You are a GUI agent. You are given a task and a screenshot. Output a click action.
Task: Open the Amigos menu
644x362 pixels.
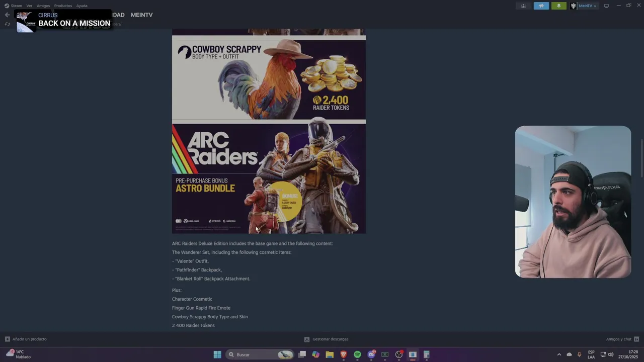pos(43,6)
